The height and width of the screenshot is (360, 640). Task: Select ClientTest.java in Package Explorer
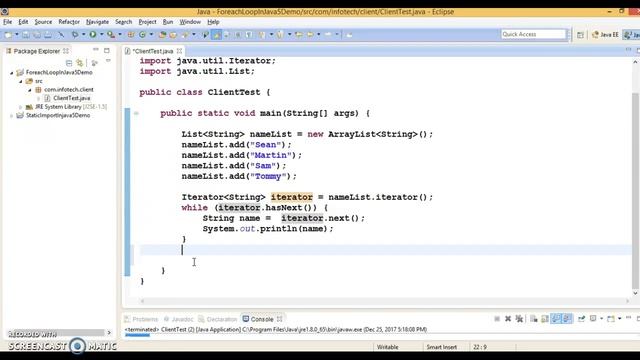tap(72, 98)
